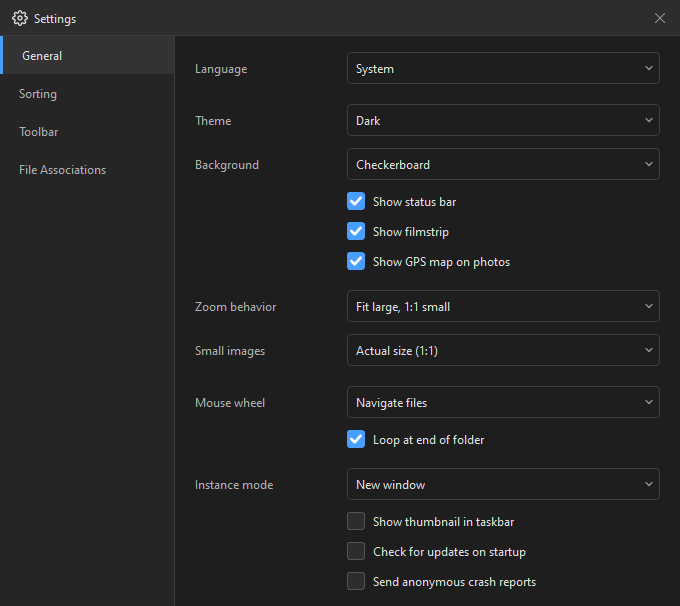Disable Show GPS map on photos
The image size is (680, 606).
(x=356, y=261)
